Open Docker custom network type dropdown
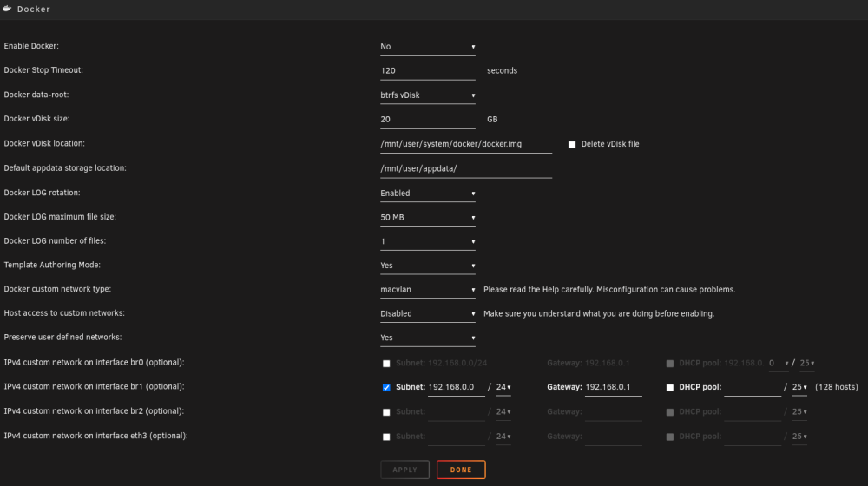The height and width of the screenshot is (486, 868). point(427,290)
